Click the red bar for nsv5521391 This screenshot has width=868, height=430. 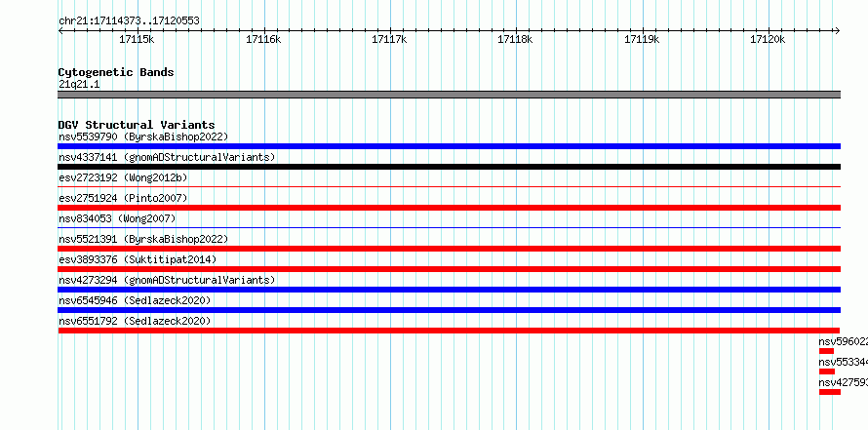[449, 249]
